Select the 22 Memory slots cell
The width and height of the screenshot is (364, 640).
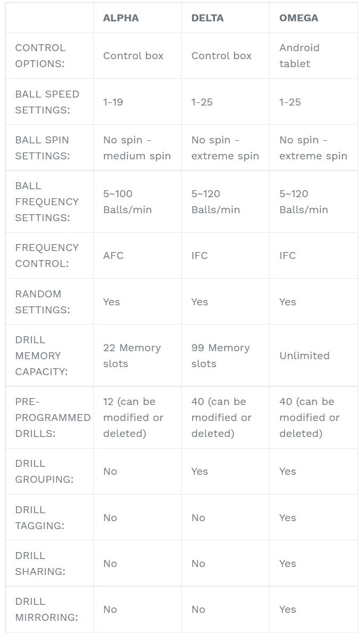[x=132, y=355]
